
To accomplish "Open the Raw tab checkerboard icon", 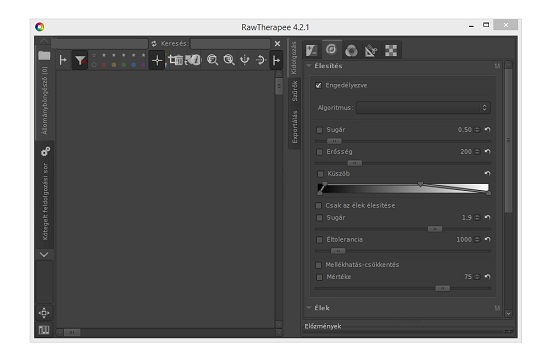I will pyautogui.click(x=391, y=50).
